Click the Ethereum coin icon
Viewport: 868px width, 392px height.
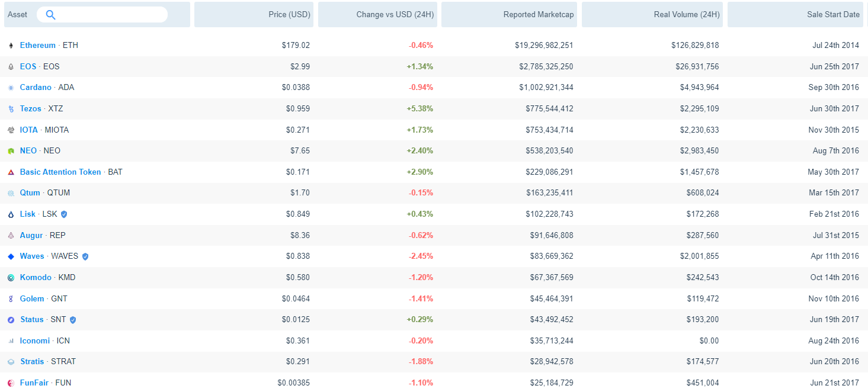point(11,46)
